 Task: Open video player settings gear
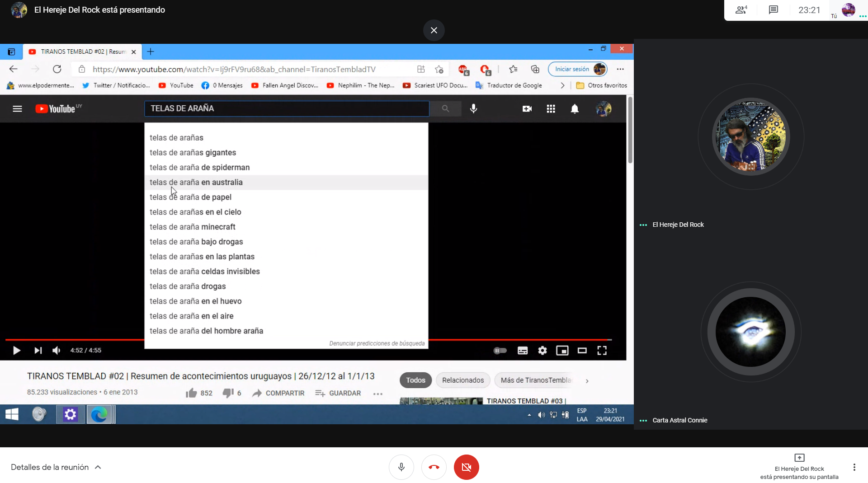tap(542, 351)
